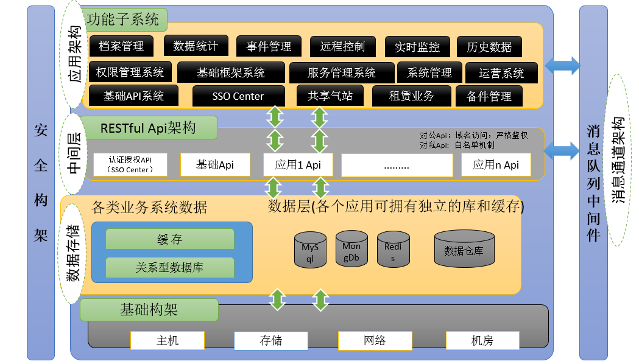Select the 数据仓库 cylinder icon
Screen dimensions: 639x364
coord(463,248)
